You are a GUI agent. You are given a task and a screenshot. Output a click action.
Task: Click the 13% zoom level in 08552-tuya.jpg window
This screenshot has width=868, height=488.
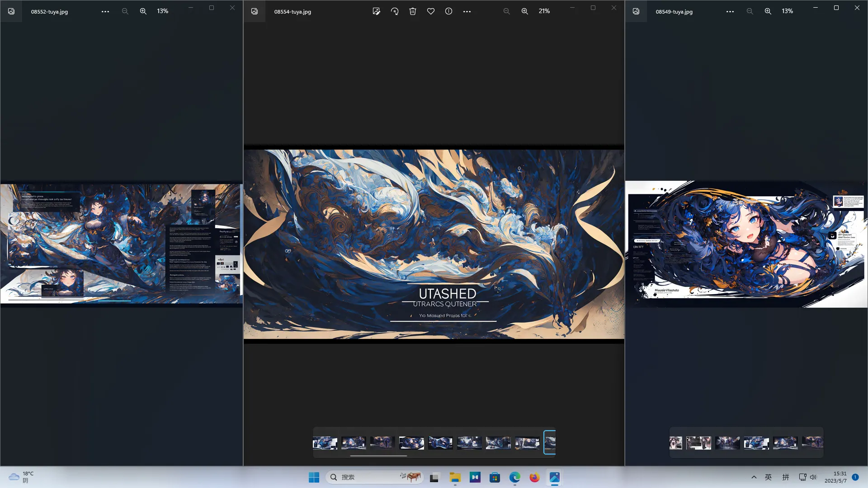tap(163, 11)
